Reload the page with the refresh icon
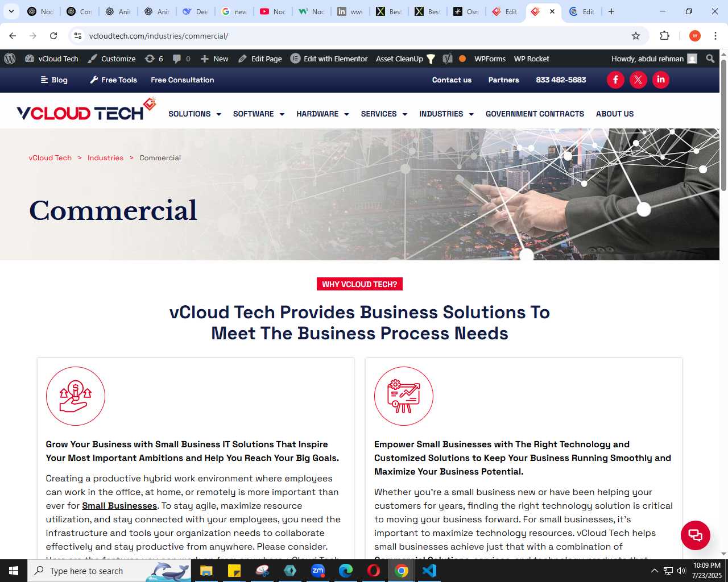 coord(53,36)
